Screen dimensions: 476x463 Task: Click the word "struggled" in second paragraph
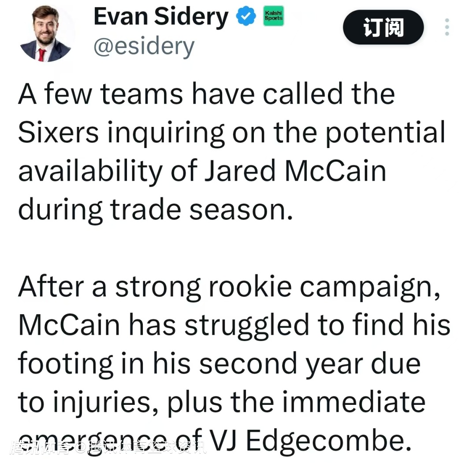(x=240, y=325)
